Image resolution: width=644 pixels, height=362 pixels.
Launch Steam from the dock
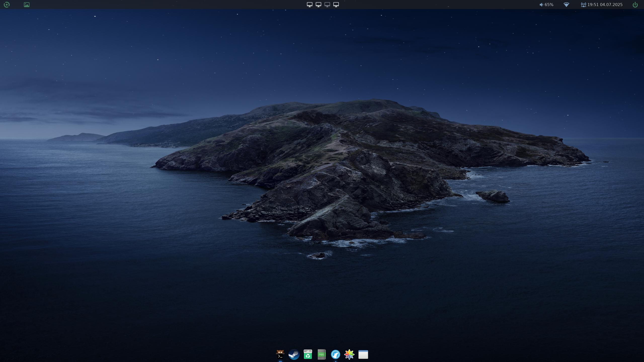click(294, 354)
